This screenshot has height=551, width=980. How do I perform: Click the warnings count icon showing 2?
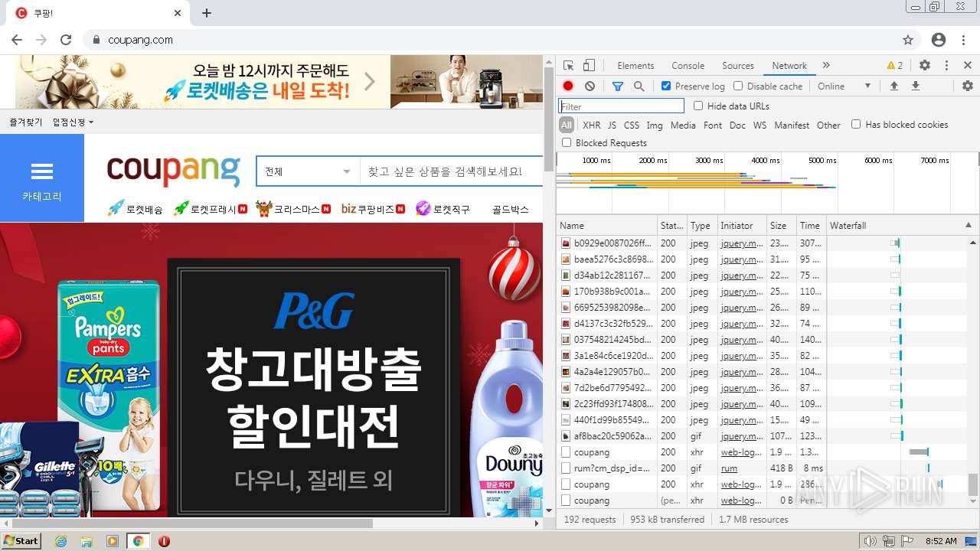[x=895, y=66]
